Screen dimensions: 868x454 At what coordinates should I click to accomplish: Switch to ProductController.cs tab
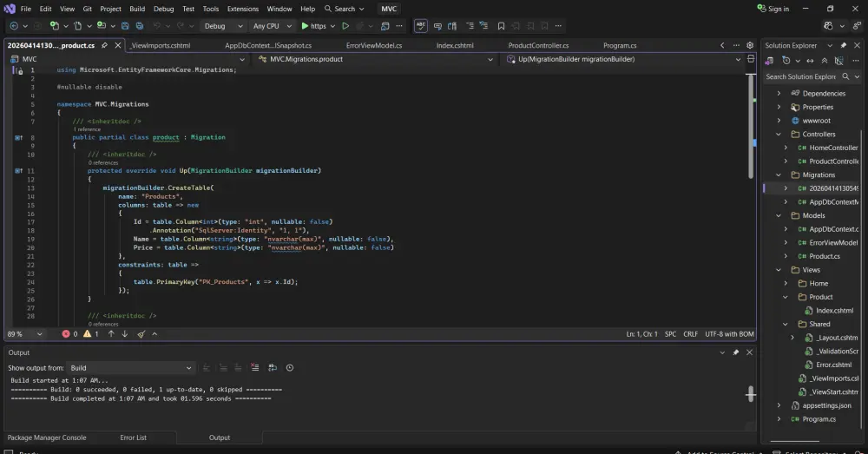538,45
